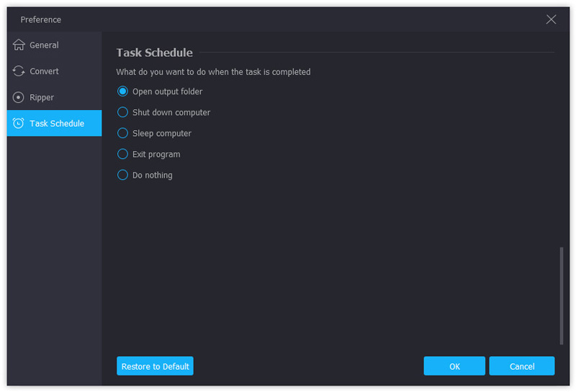Click the Cancel button
Viewport: 576px width, 392px height.
[521, 366]
